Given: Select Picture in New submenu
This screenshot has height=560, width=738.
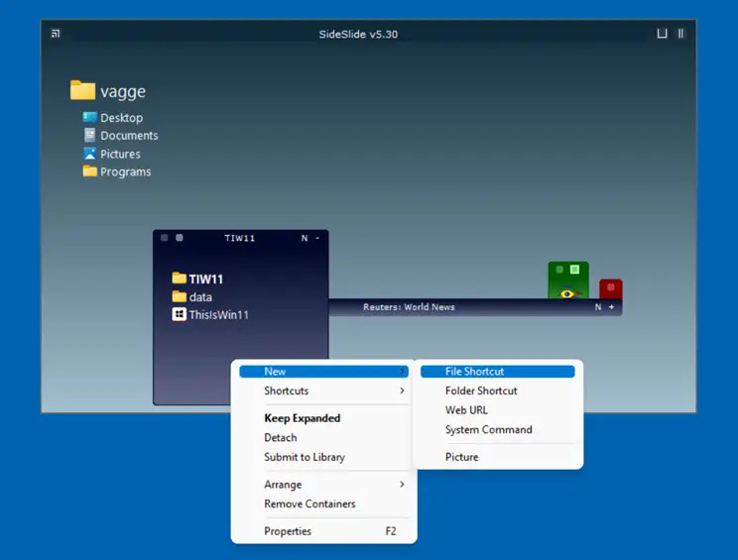Looking at the screenshot, I should [x=498, y=457].
